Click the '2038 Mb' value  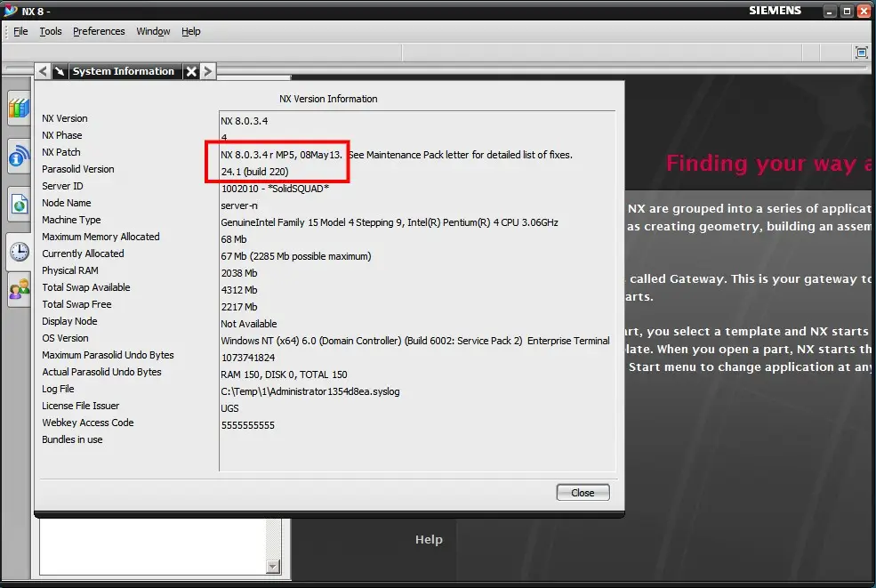[239, 273]
